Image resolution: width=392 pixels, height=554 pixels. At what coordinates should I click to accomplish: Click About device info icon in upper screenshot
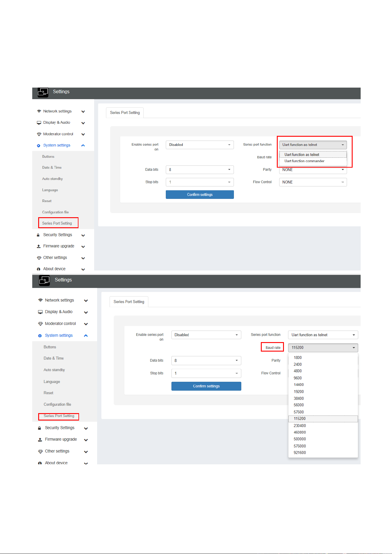[38, 269]
